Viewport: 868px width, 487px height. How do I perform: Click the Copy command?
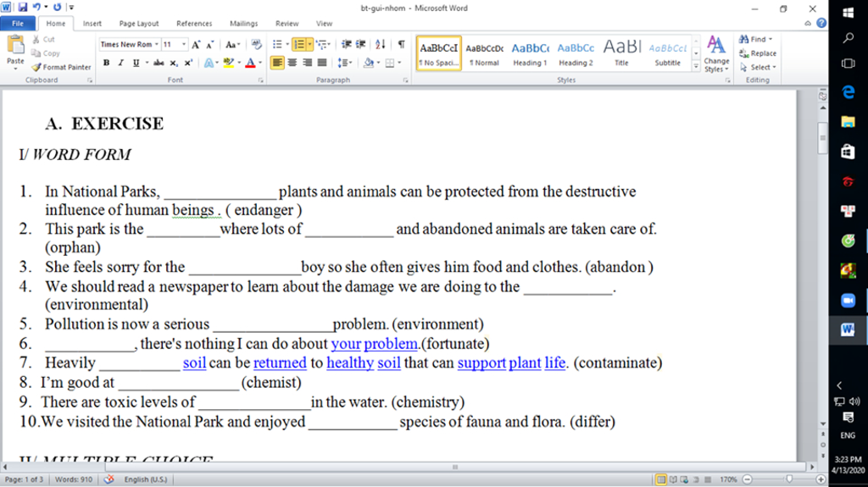(x=46, y=53)
